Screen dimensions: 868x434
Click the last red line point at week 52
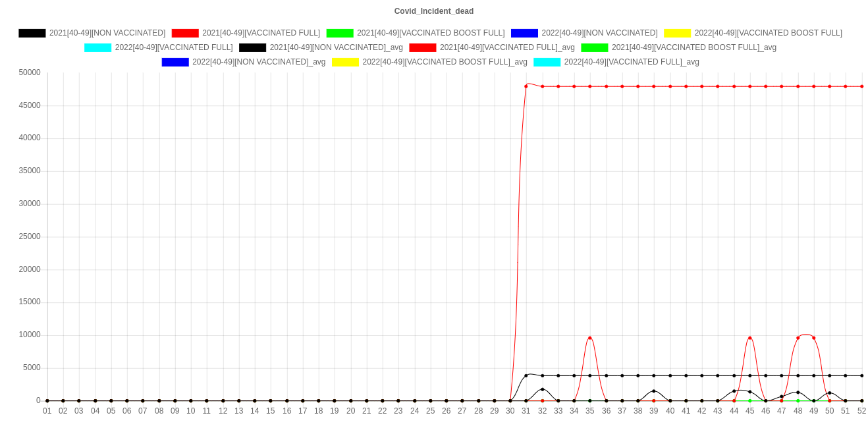[x=861, y=86]
